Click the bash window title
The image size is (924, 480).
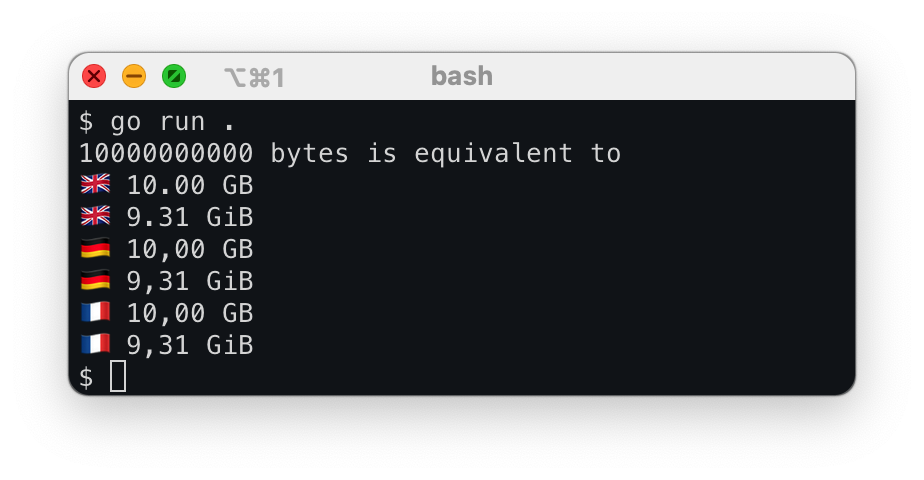(x=461, y=76)
